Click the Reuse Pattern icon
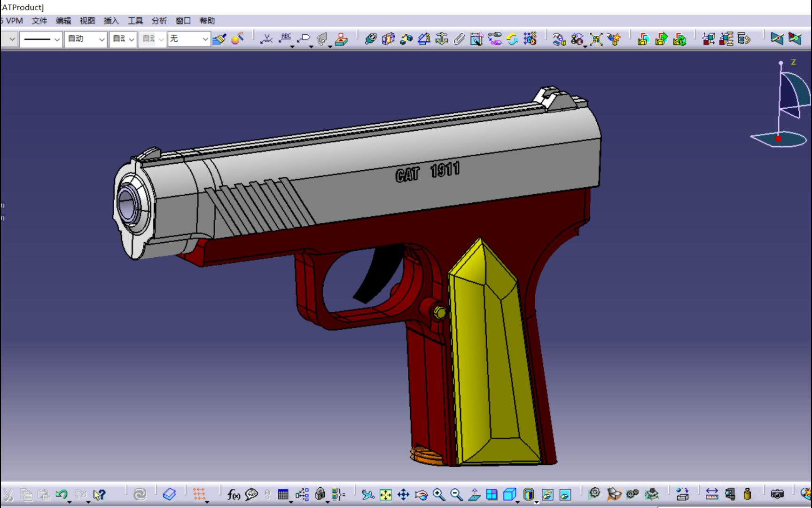The height and width of the screenshot is (508, 812). (530, 39)
